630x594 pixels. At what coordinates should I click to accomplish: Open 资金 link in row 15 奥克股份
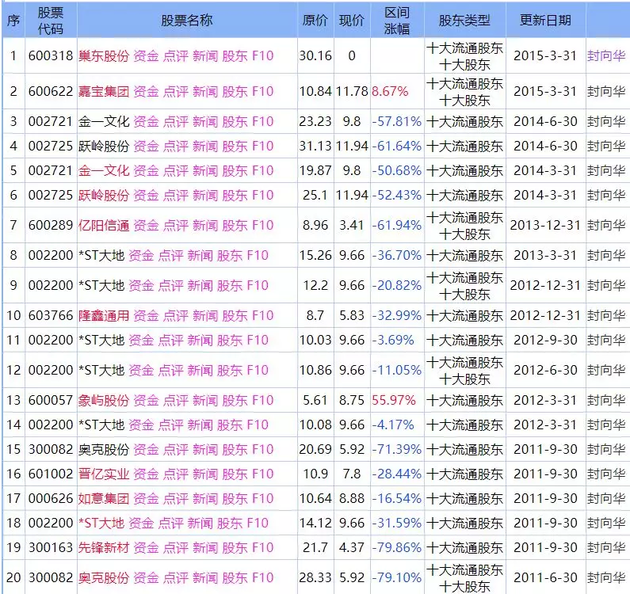(146, 449)
